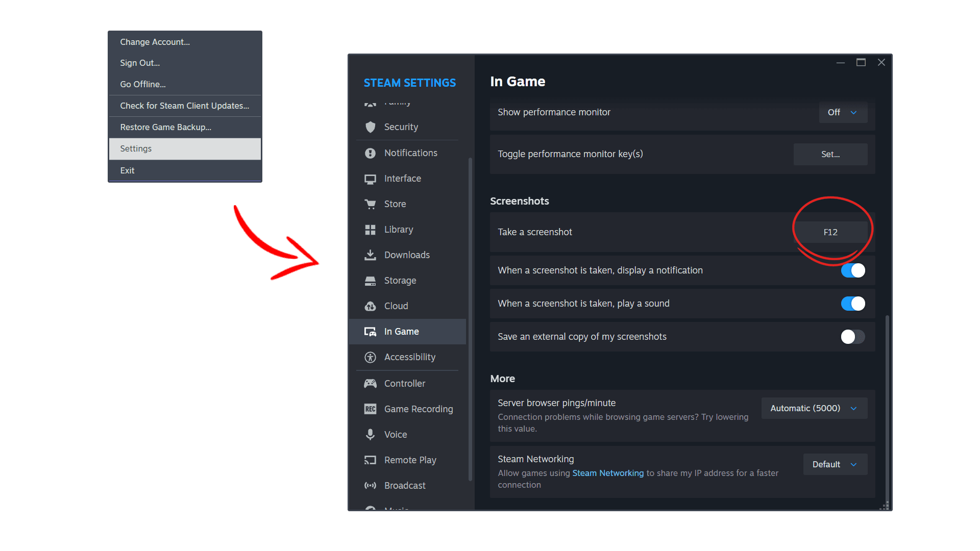Click the Controller gamepad icon
This screenshot has width=980, height=551.
[x=371, y=384]
